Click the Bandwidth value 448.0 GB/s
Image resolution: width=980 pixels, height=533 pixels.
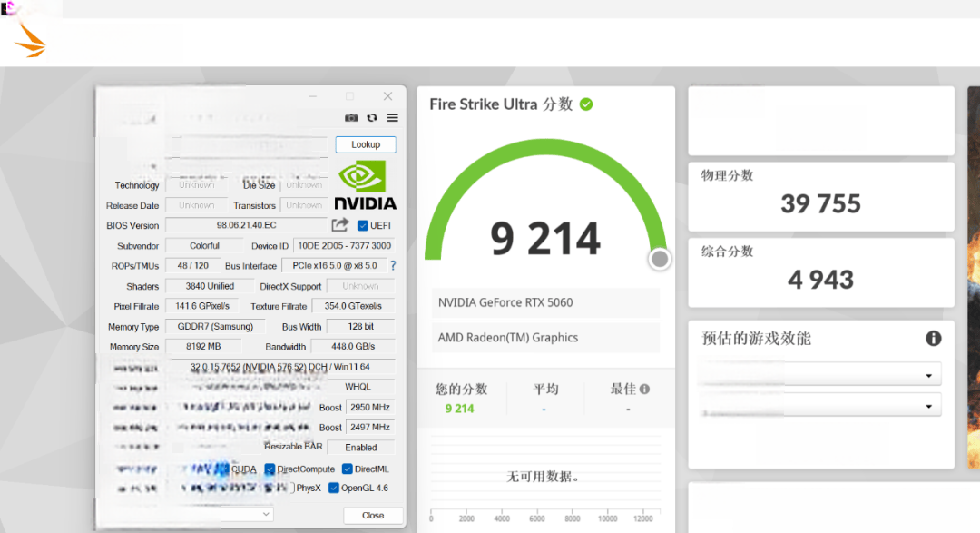[353, 347]
